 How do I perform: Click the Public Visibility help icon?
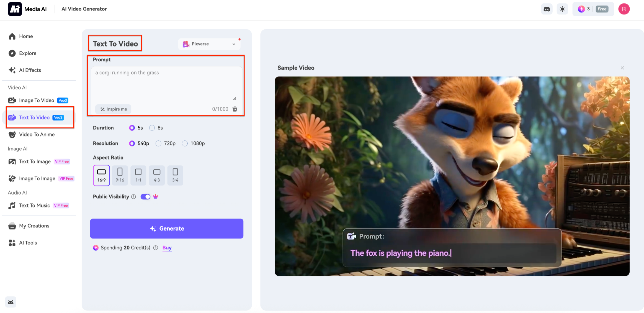134,197
